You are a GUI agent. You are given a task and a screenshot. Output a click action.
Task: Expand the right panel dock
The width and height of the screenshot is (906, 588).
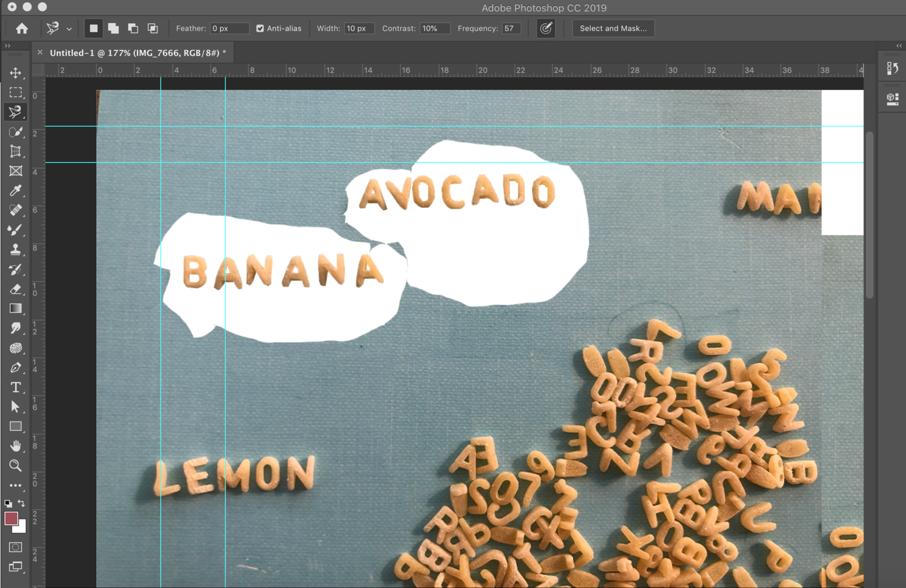coord(899,46)
